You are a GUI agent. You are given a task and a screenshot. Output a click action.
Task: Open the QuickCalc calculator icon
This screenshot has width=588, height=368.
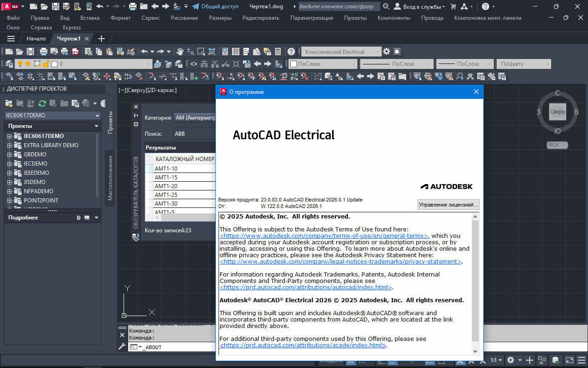click(277, 52)
